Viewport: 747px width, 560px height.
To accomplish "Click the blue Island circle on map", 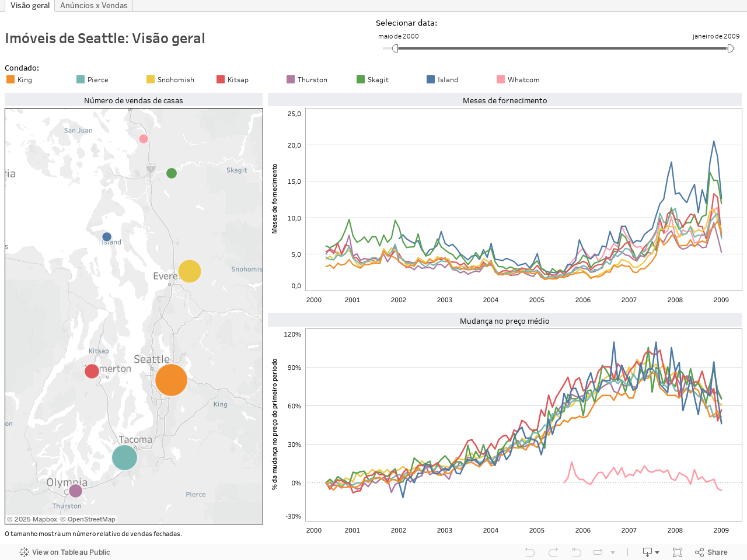I will click(107, 237).
